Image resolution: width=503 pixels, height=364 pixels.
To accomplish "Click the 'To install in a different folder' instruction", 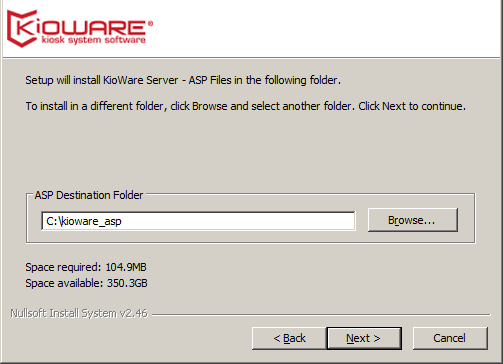I will pyautogui.click(x=245, y=106).
